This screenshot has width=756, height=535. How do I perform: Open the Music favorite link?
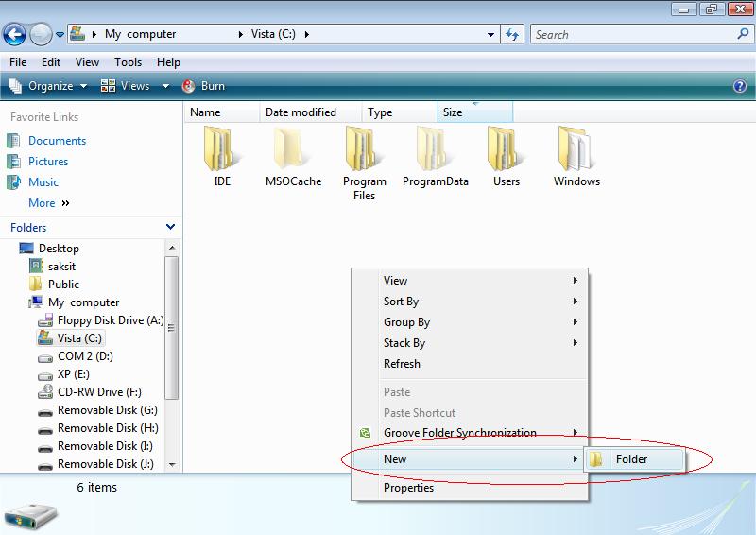[43, 181]
